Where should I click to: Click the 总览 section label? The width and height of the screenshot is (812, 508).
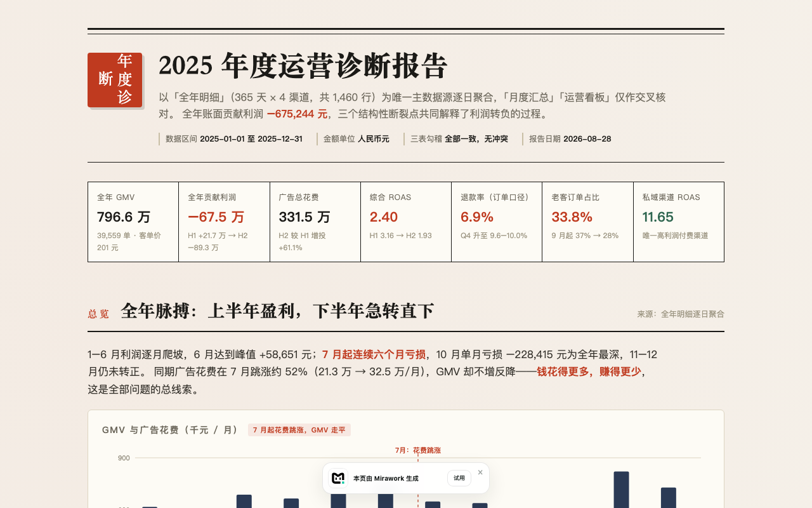[x=98, y=314]
